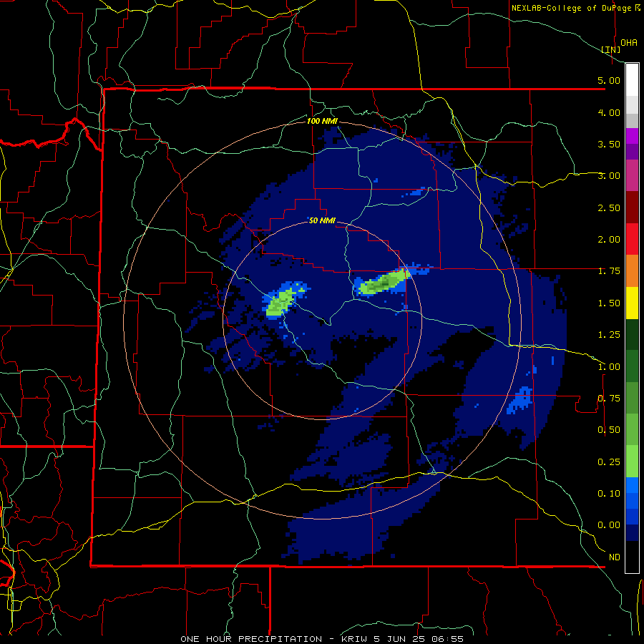Click the 2.00 legend value
This screenshot has width=644, height=644.
(609, 240)
